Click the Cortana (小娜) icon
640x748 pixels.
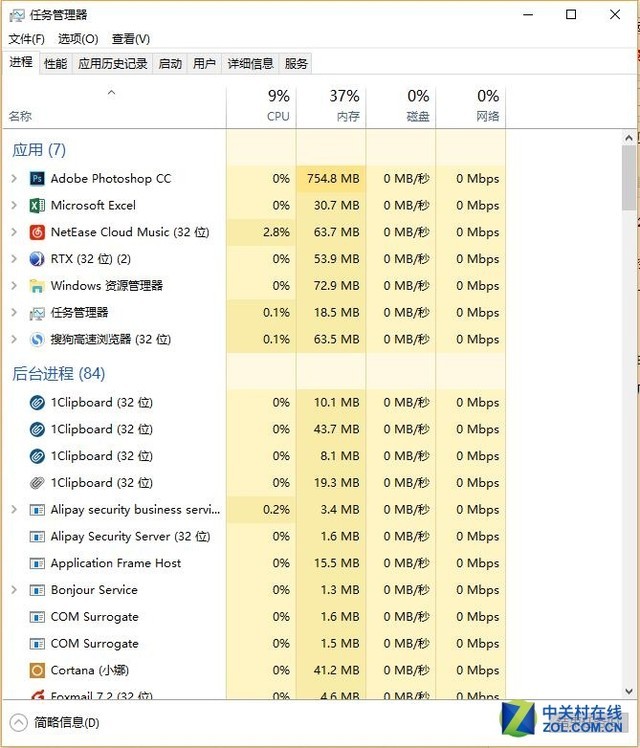pyautogui.click(x=37, y=670)
